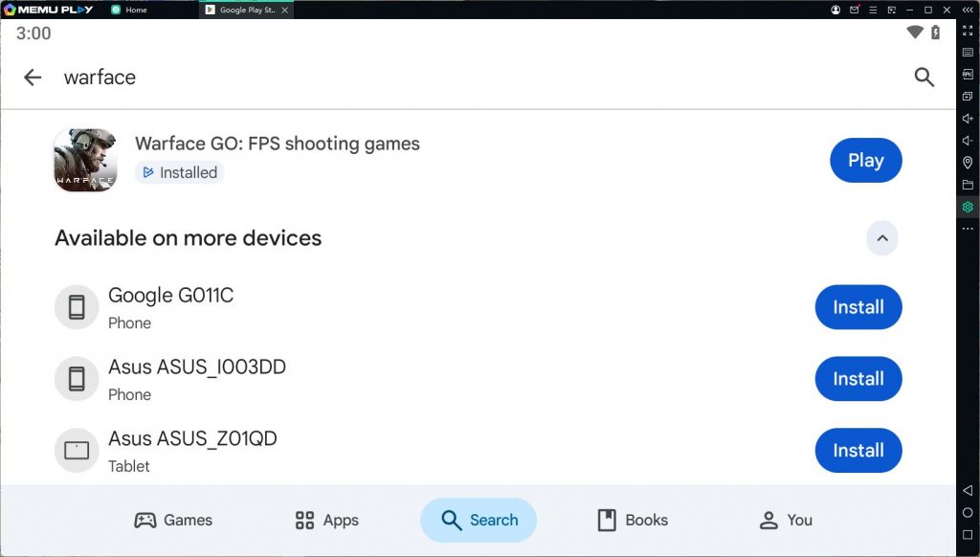Install on the Asus ASUS_I003DD phone

pyautogui.click(x=857, y=379)
